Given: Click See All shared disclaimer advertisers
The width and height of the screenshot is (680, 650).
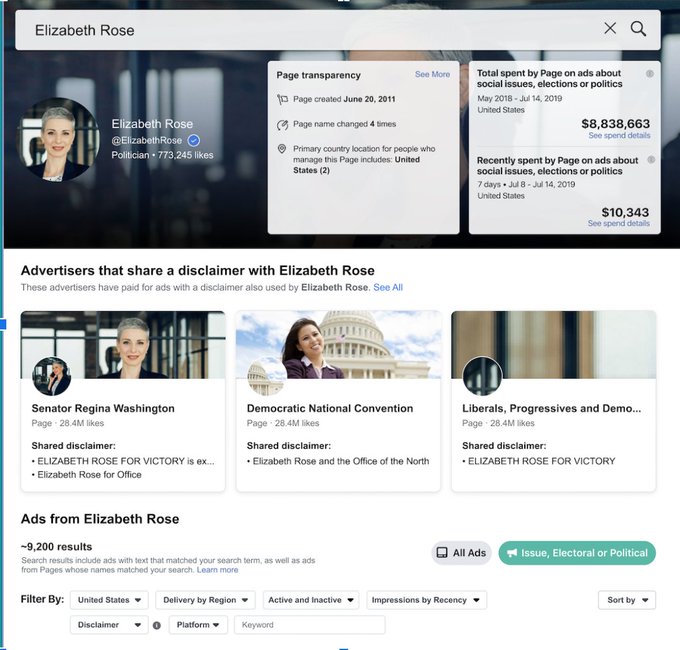Looking at the screenshot, I should [388, 288].
